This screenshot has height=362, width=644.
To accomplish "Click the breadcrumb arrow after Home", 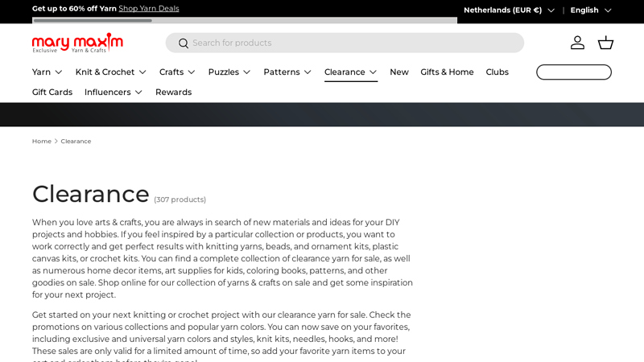I will (56, 142).
